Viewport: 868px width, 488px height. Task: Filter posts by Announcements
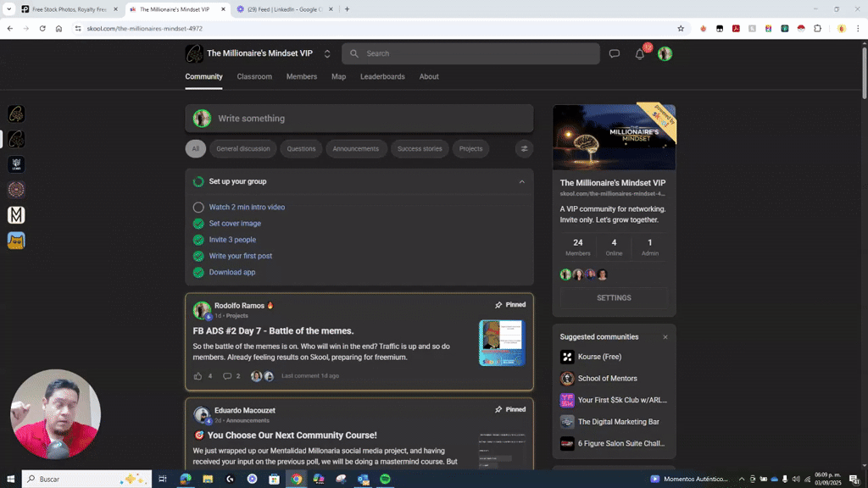pyautogui.click(x=356, y=148)
